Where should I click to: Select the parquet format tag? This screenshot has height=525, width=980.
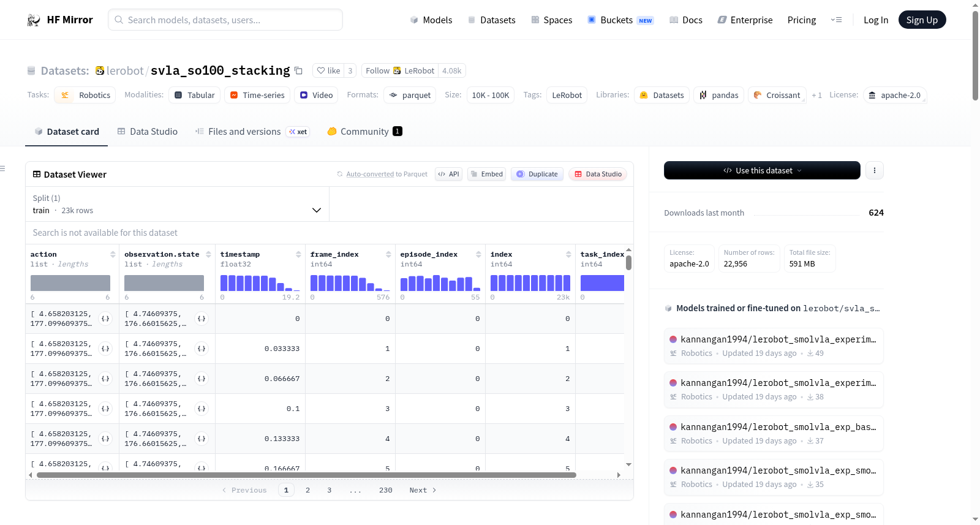click(x=410, y=95)
